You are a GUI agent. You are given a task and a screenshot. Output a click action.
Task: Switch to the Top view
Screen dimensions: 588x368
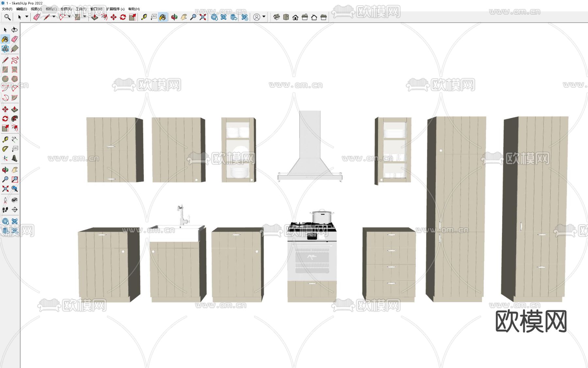286,17
